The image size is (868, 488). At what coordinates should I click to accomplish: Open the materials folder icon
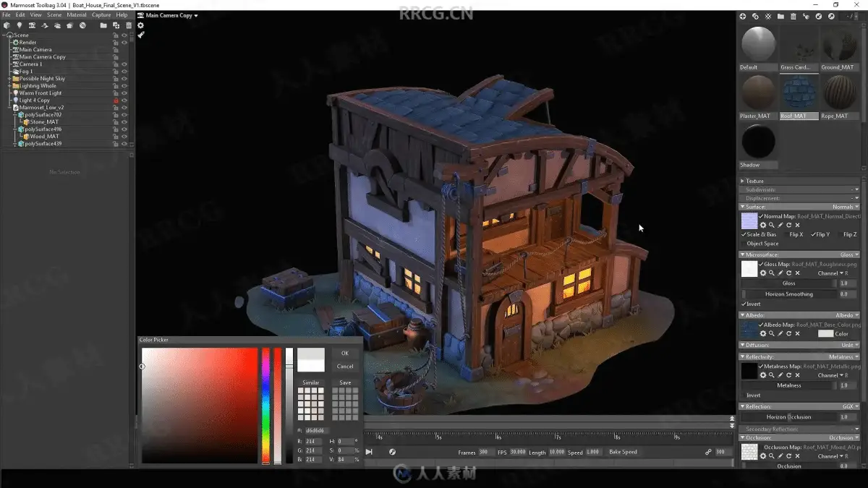click(x=780, y=16)
